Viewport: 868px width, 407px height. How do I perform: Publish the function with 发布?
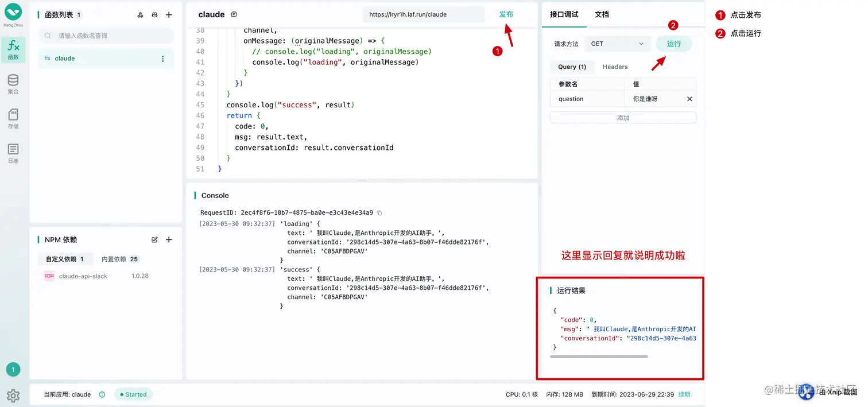point(506,14)
